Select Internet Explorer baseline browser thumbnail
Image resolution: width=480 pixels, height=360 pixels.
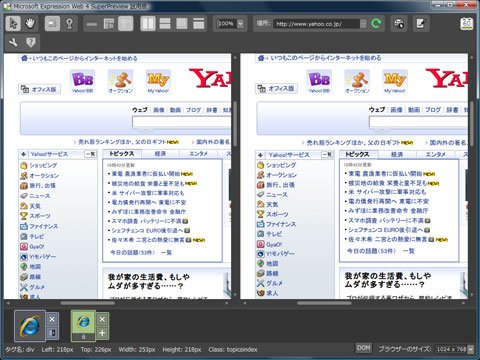30,326
